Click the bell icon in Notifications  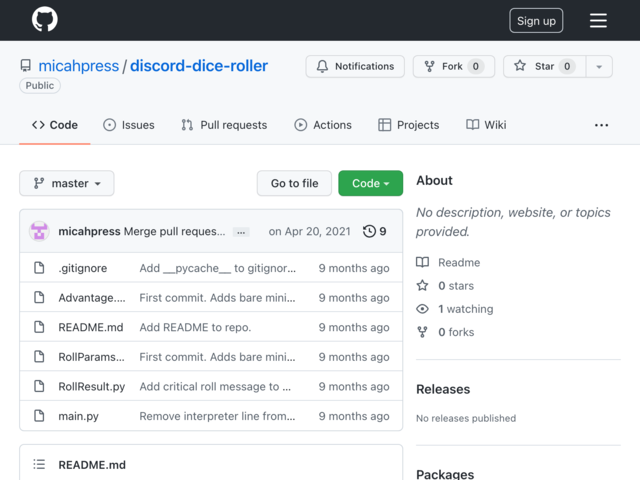(322, 66)
